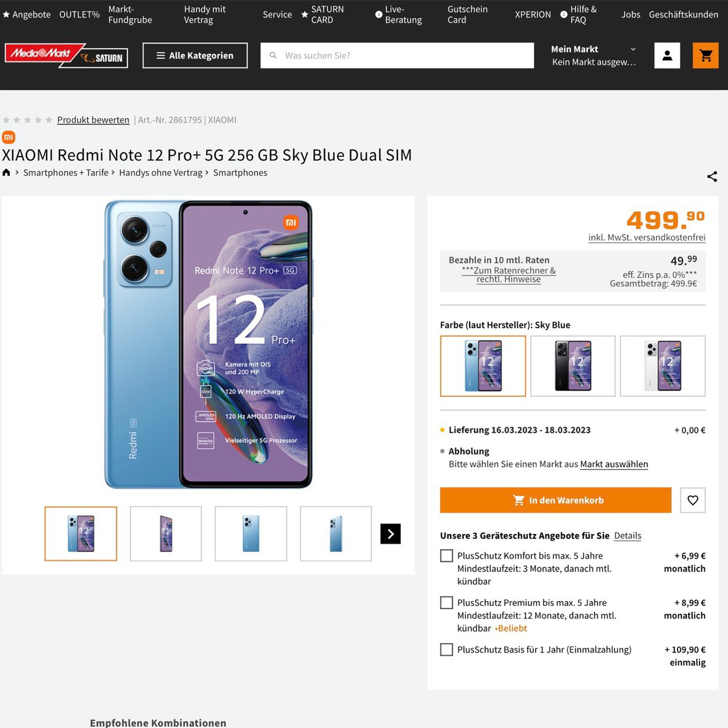Viewport: 728px width, 728px height.
Task: Click the Markt auswählen link
Action: (x=614, y=464)
